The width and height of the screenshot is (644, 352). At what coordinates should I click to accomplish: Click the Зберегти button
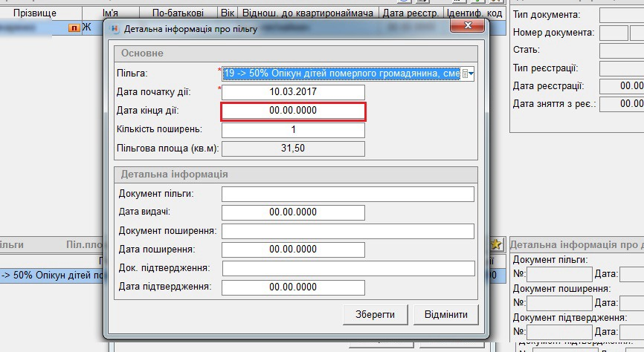coord(375,314)
